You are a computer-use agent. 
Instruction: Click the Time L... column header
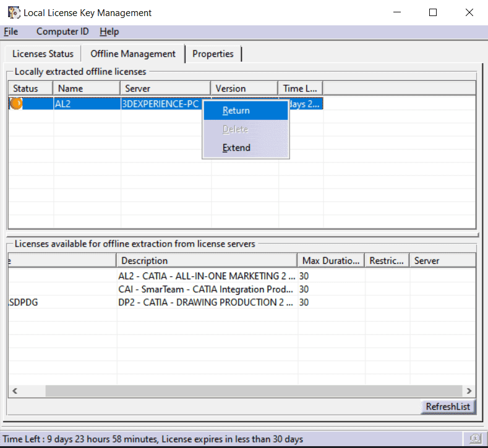(301, 88)
